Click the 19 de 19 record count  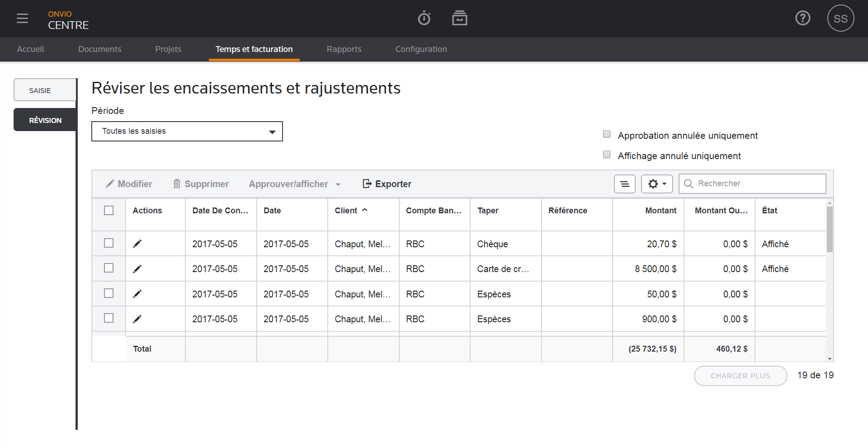(816, 375)
